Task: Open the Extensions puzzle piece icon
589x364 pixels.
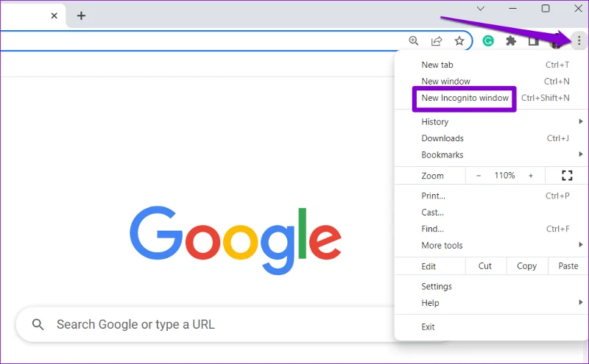Action: 511,40
